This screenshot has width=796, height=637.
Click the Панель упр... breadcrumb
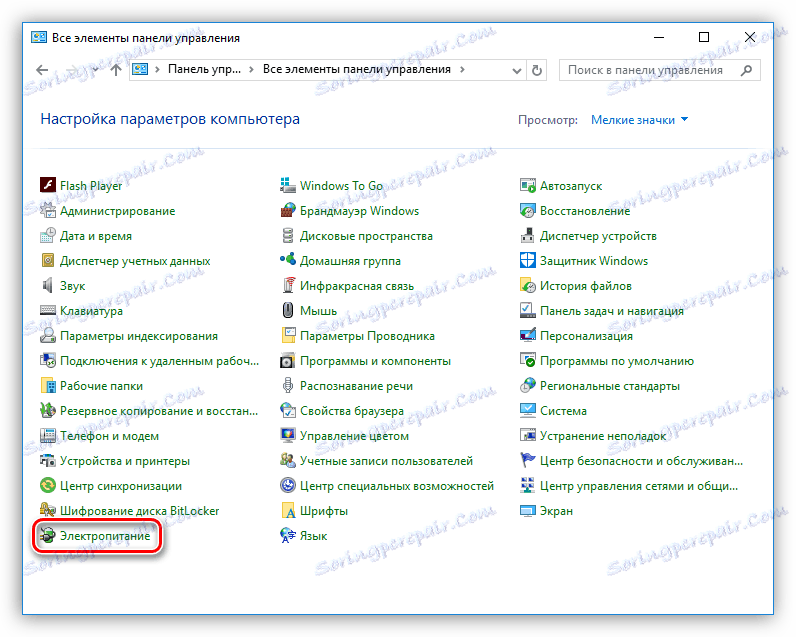[204, 69]
